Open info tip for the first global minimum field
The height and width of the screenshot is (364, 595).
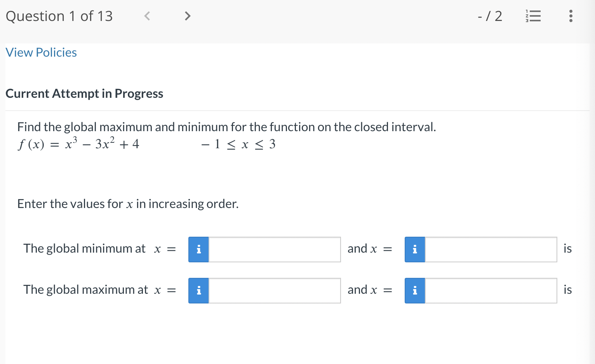198,250
